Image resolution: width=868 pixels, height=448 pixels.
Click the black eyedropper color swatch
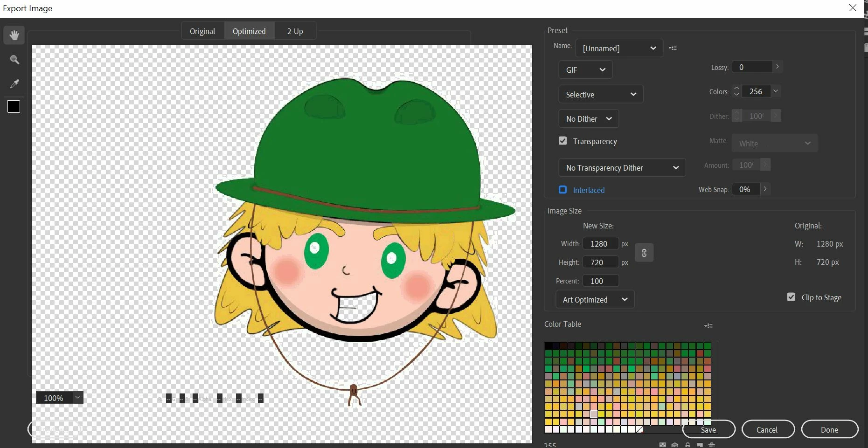(x=14, y=107)
